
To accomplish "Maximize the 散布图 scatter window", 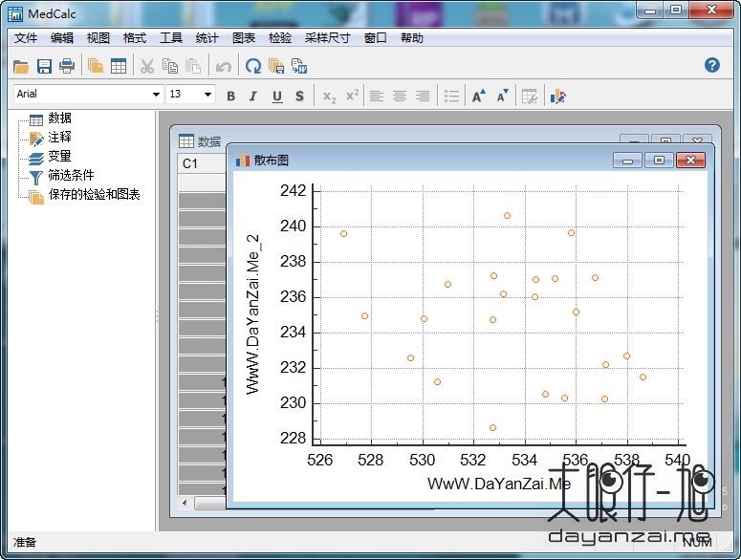I will tap(659, 161).
